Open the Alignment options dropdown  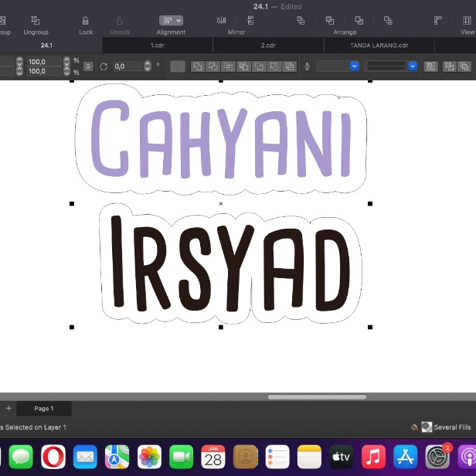[x=171, y=21]
